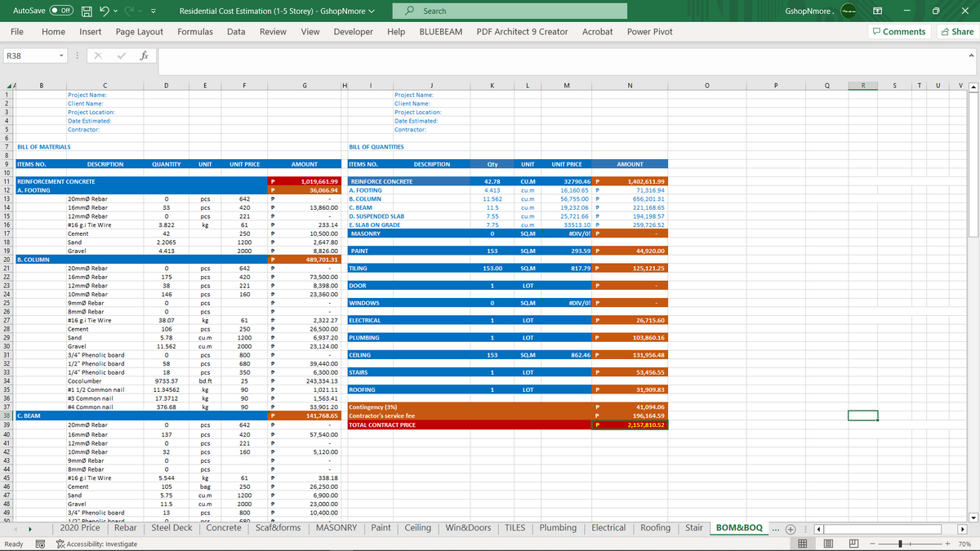The image size is (980, 551).
Task: Switch to Page Layout view icon
Action: point(827,544)
